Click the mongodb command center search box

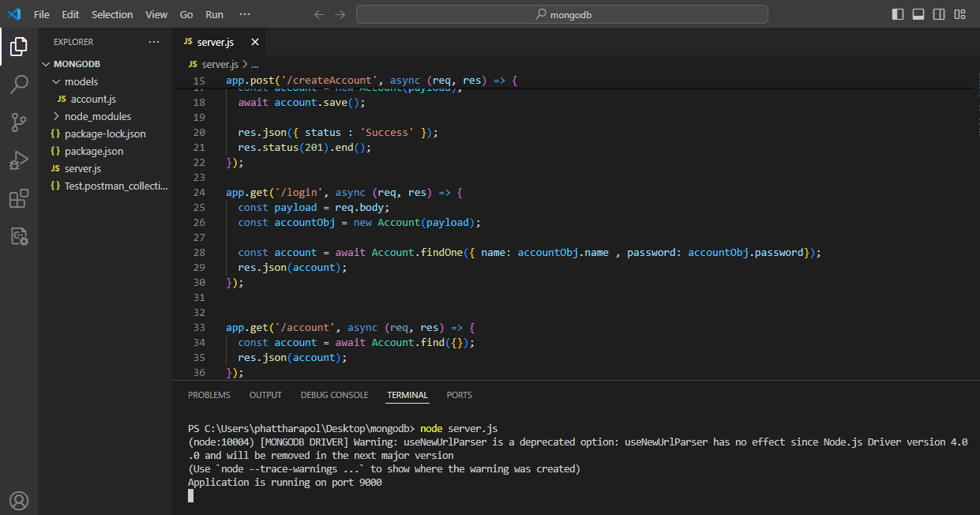click(561, 14)
